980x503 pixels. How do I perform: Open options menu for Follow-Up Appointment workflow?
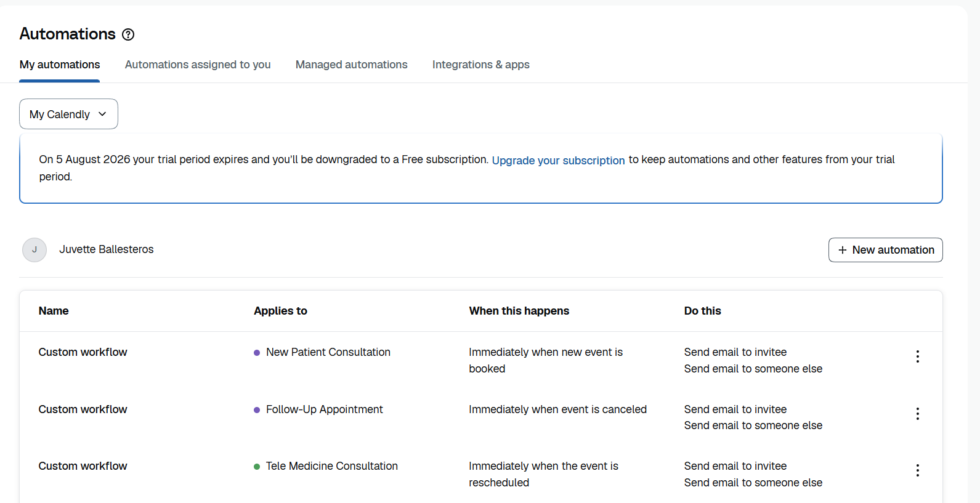pyautogui.click(x=917, y=414)
